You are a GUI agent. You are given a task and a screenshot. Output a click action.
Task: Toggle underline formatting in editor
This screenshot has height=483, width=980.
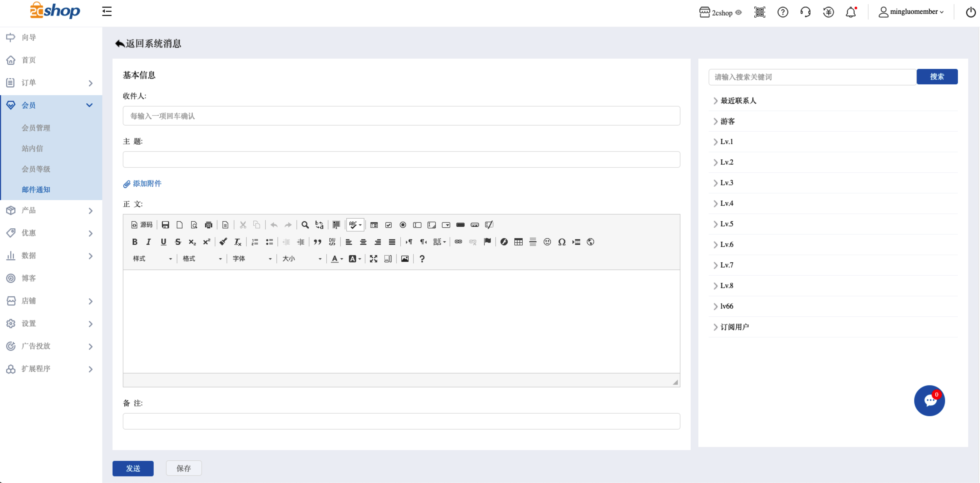[163, 242]
